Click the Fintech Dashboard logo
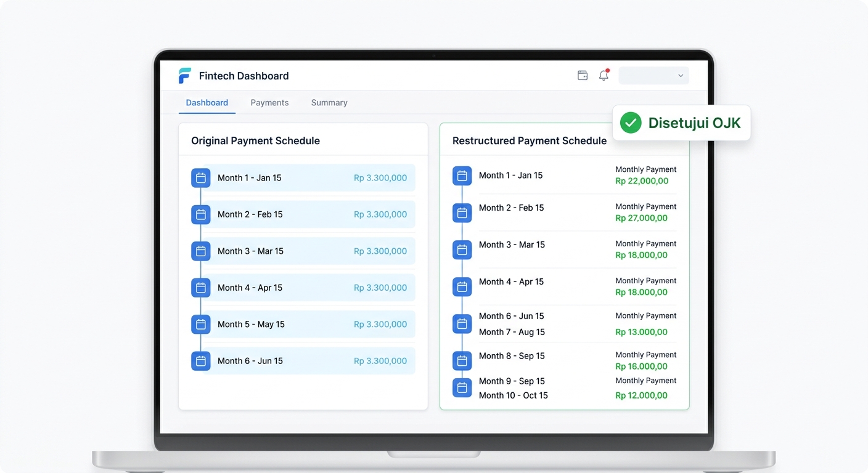 coord(185,76)
